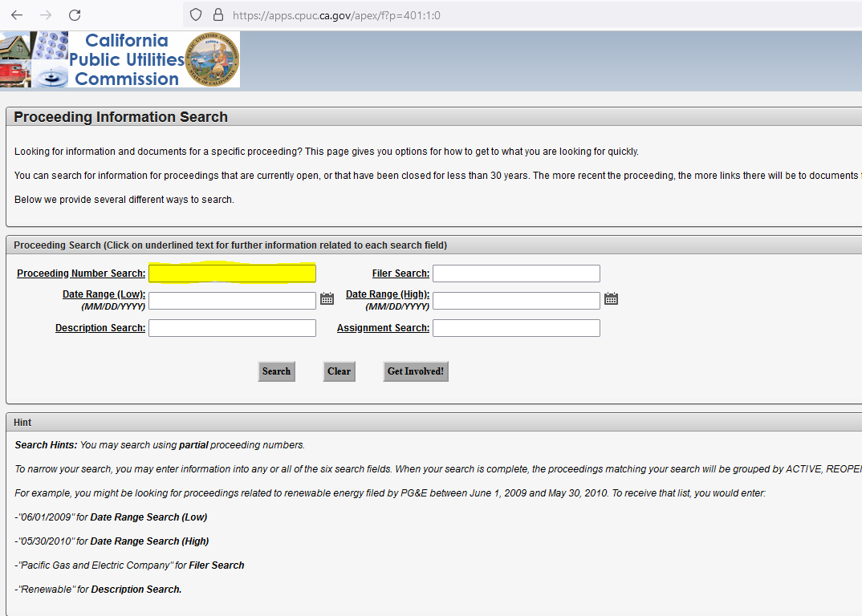Image resolution: width=862 pixels, height=616 pixels.
Task: Click the highlighted Proceeding Number input box
Action: 232,273
